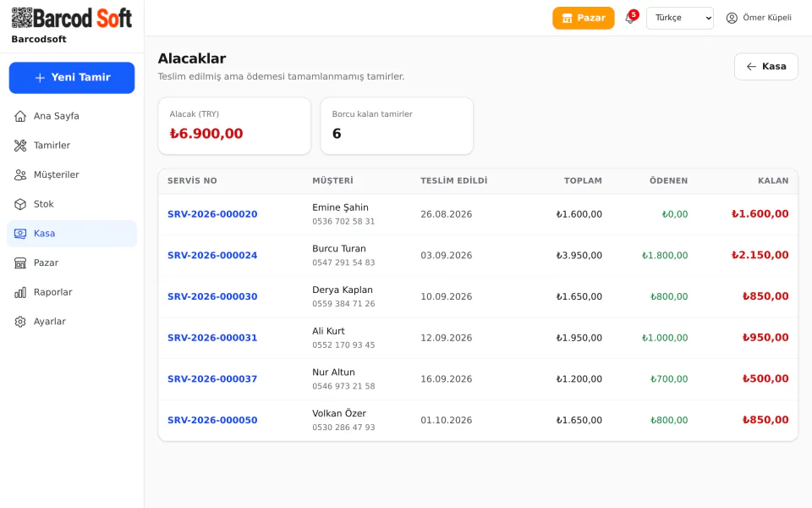Screen dimensions: 812x508
Task: Click the orange Pazar button
Action: coord(583,18)
